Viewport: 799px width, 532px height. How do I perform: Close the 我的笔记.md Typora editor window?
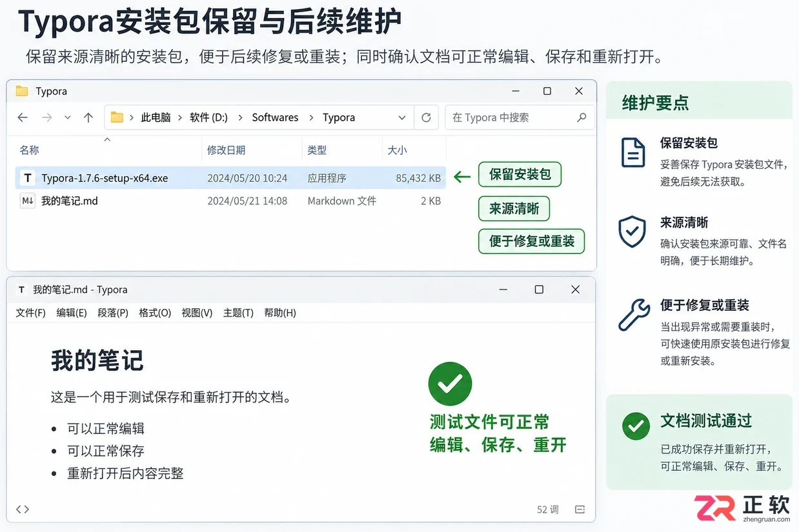point(576,290)
